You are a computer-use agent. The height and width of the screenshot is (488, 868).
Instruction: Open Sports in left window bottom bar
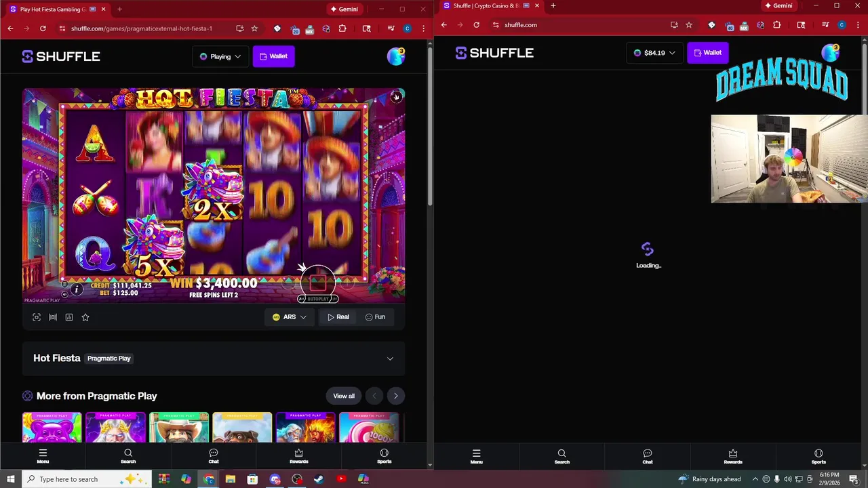[384, 456]
